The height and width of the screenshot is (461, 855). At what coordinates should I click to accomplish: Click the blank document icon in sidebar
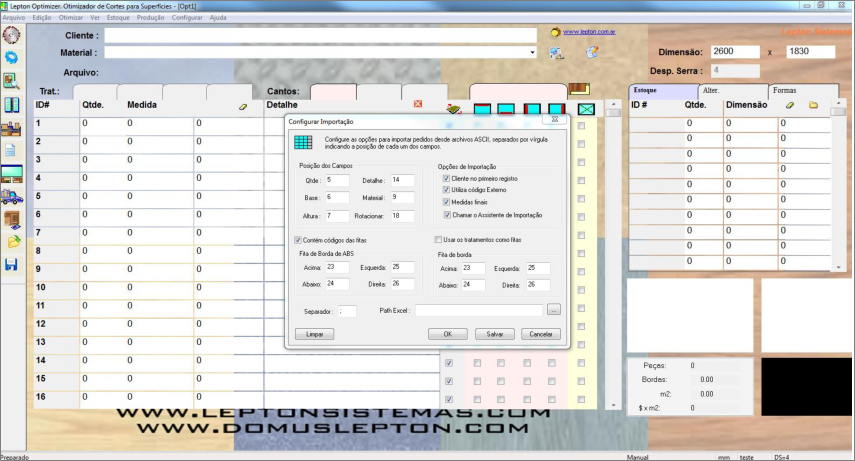[x=10, y=150]
